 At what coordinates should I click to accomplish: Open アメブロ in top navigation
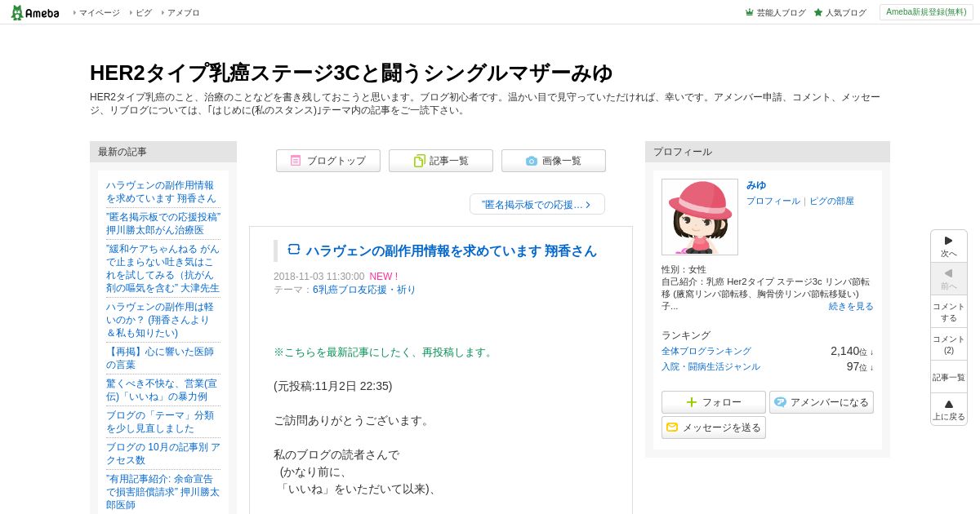pos(183,13)
